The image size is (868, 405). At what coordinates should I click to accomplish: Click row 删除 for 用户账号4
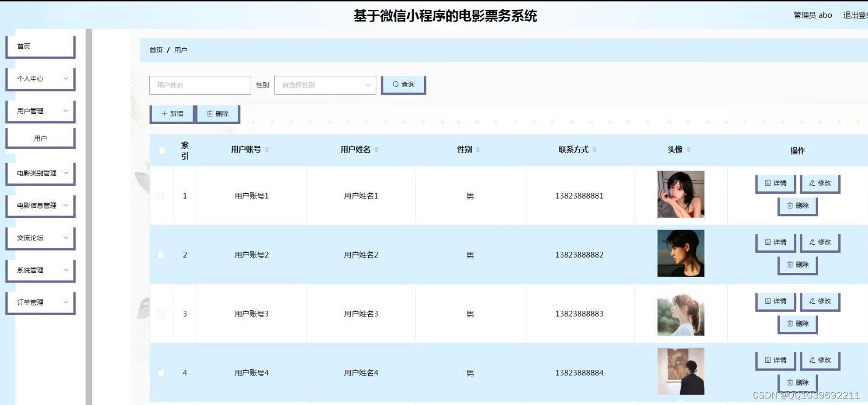click(x=798, y=383)
